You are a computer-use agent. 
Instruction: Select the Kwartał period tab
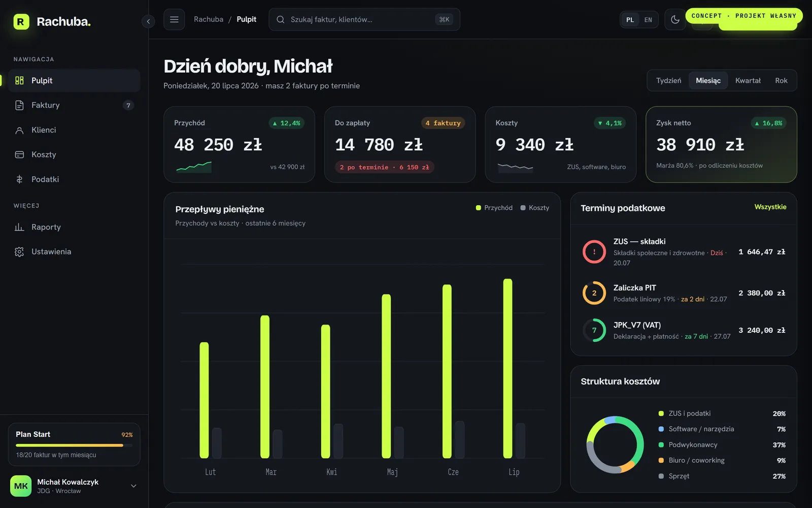(x=748, y=80)
